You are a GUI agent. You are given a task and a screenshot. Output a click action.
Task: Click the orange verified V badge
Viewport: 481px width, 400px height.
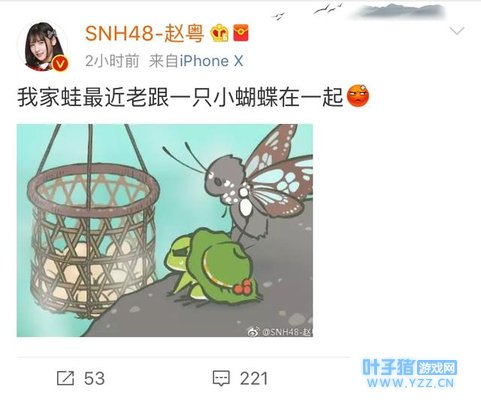(60, 63)
